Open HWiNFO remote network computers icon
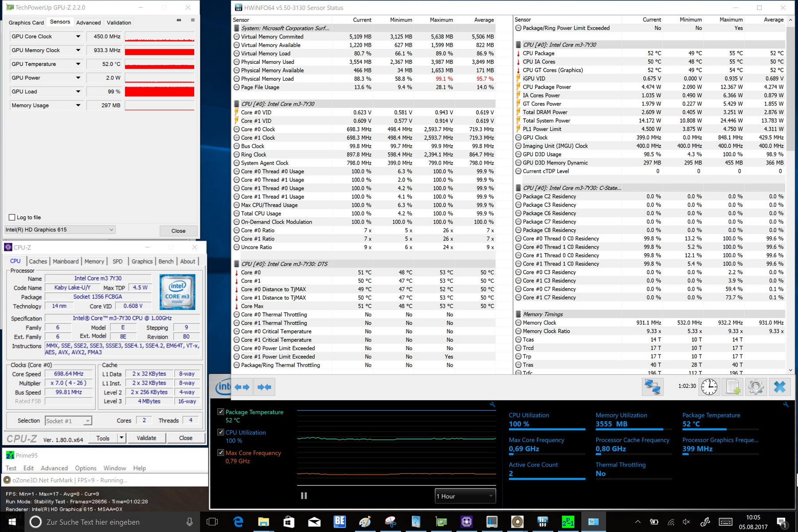 (653, 387)
